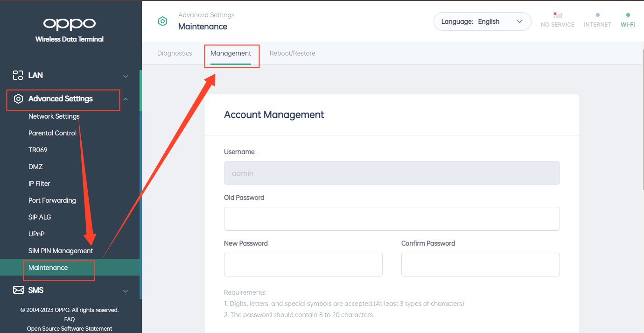
Task: Click the OPPO logo
Action: [x=70, y=24]
